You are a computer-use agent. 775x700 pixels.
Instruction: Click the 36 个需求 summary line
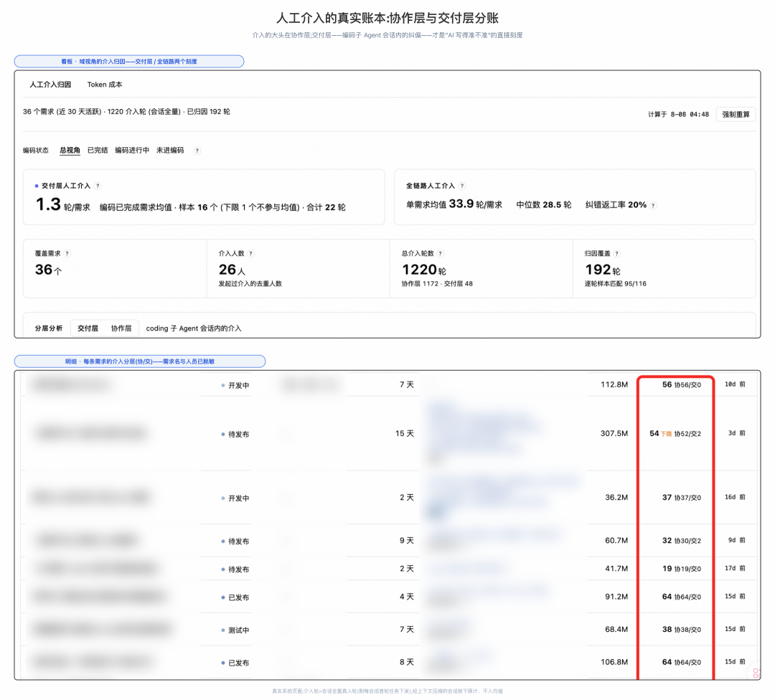[126, 112]
